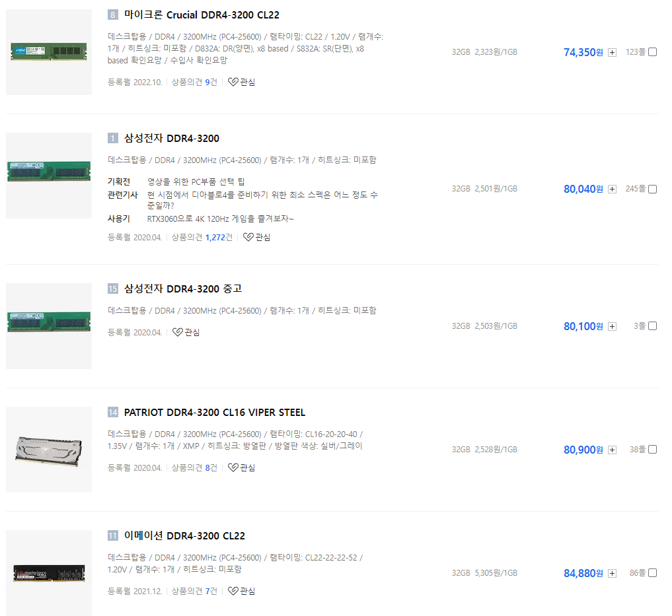672x616 pixels.
Task: Open the PATRIOT Viper Steel product thumbnail
Action: [49, 450]
